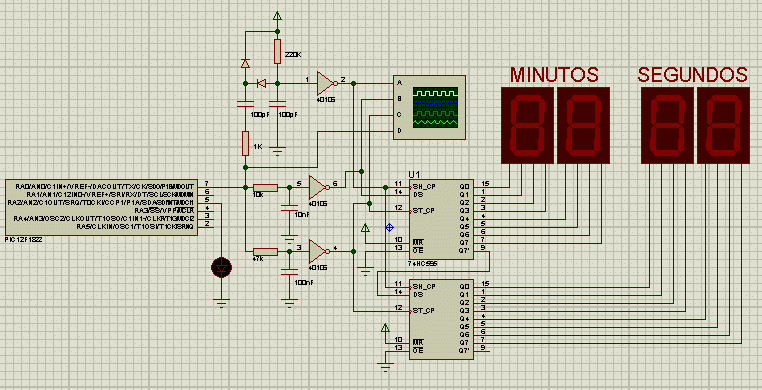Select the last SEGUNDOS seven-segment display
The width and height of the screenshot is (762, 390).
coord(723,125)
